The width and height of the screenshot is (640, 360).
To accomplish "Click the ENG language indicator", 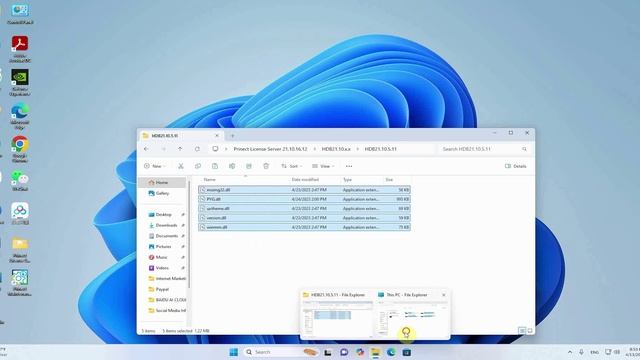I will point(594,352).
